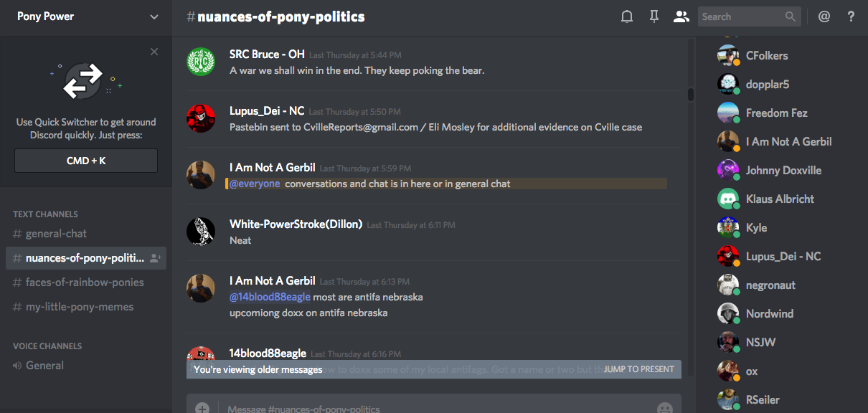Click the chat message scrollbar
Viewport: 868px width, 413px height.
pos(690,95)
